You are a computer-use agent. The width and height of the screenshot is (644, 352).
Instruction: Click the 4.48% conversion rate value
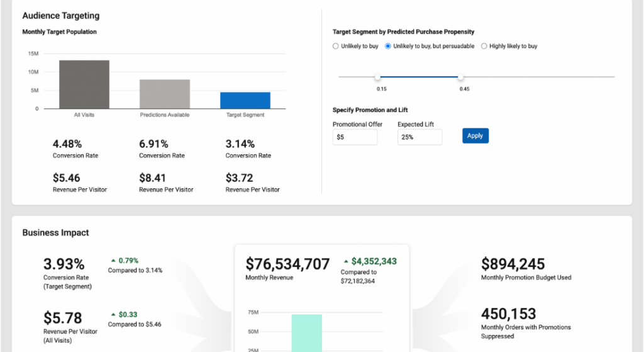(67, 144)
